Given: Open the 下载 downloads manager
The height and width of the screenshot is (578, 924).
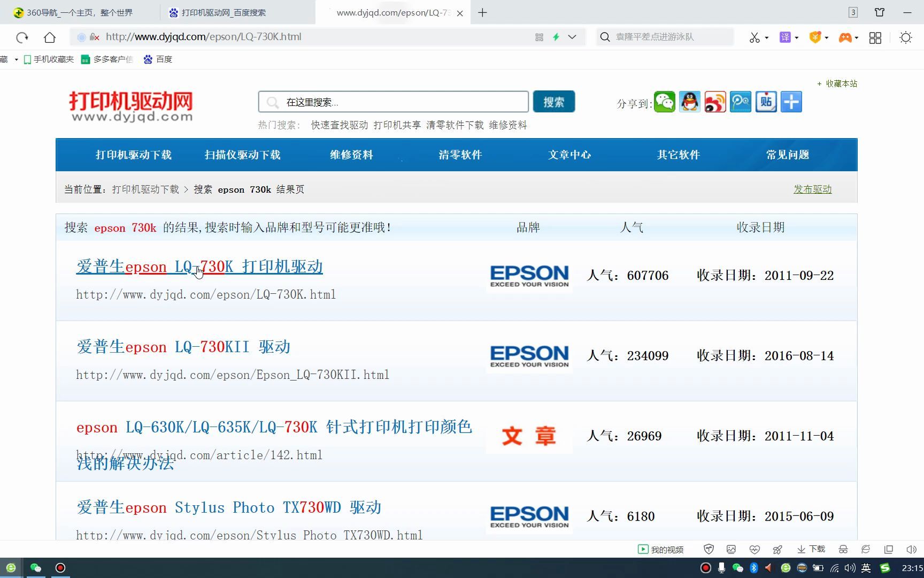Looking at the screenshot, I should [811, 550].
